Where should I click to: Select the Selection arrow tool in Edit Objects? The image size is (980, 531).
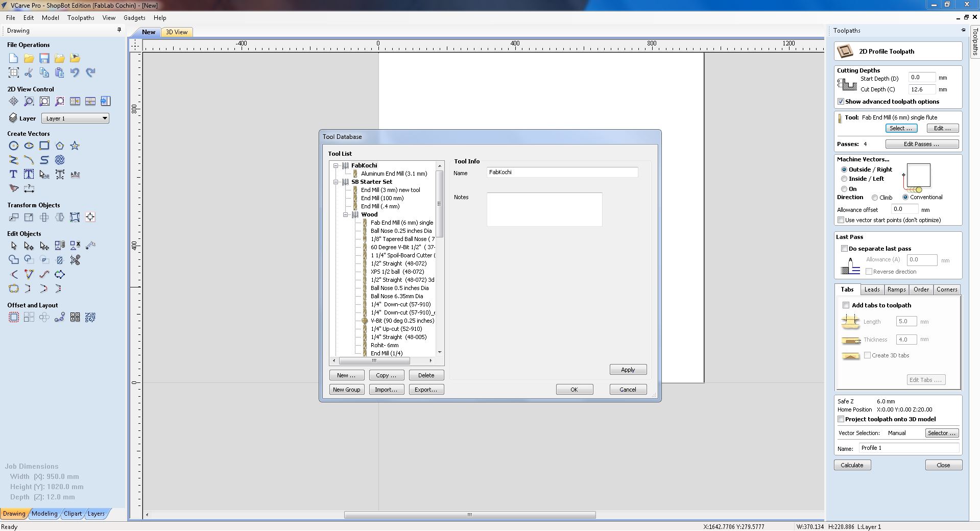[x=14, y=246]
